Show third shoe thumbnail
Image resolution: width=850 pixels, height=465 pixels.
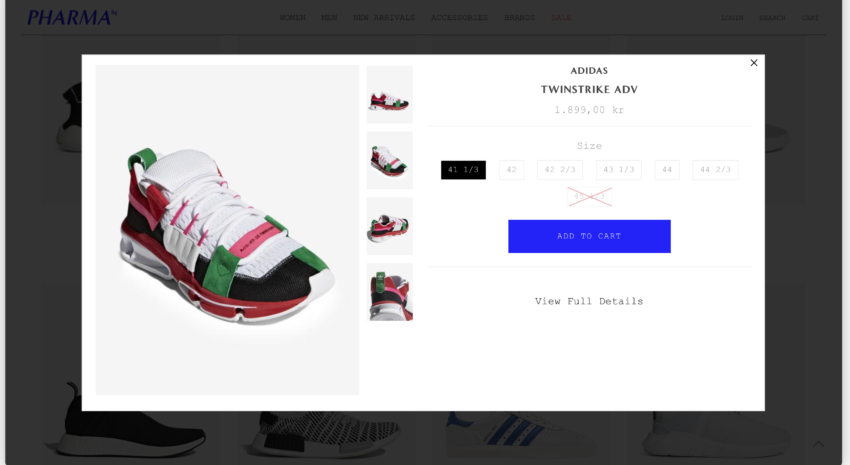point(389,226)
